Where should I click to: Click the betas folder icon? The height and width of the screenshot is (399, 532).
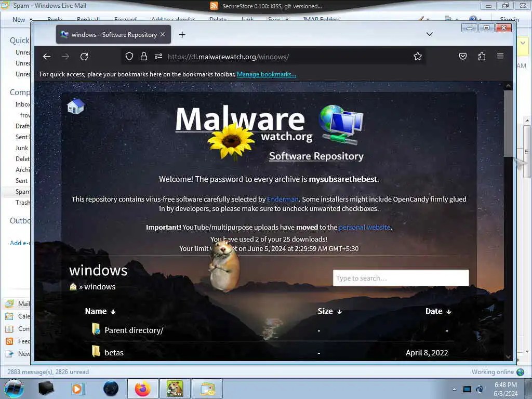click(96, 352)
